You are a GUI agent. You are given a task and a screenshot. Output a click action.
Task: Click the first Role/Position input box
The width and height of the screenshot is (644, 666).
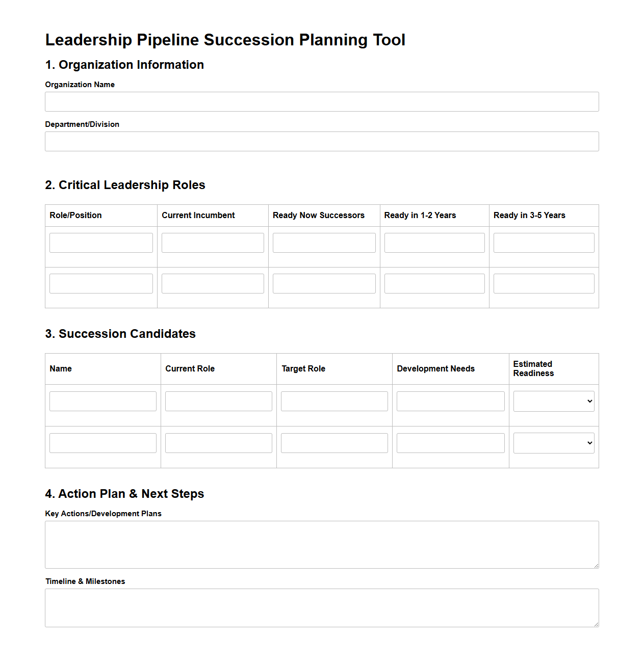pos(101,243)
